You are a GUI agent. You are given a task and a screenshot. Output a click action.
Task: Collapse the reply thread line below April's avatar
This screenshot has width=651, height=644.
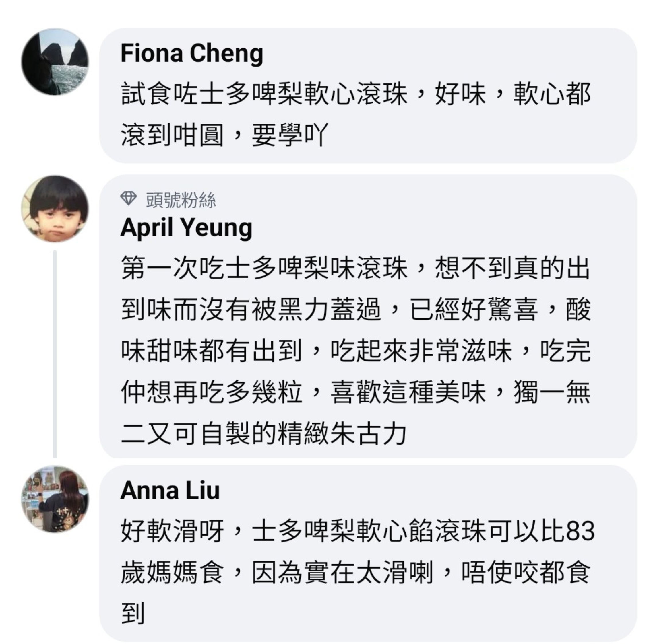tap(55, 354)
